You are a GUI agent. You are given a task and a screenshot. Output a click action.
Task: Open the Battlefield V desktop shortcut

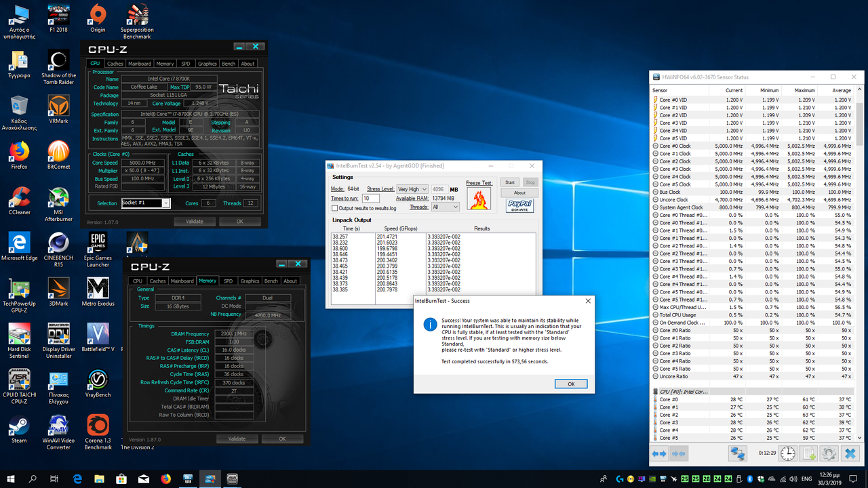pyautogui.click(x=98, y=337)
